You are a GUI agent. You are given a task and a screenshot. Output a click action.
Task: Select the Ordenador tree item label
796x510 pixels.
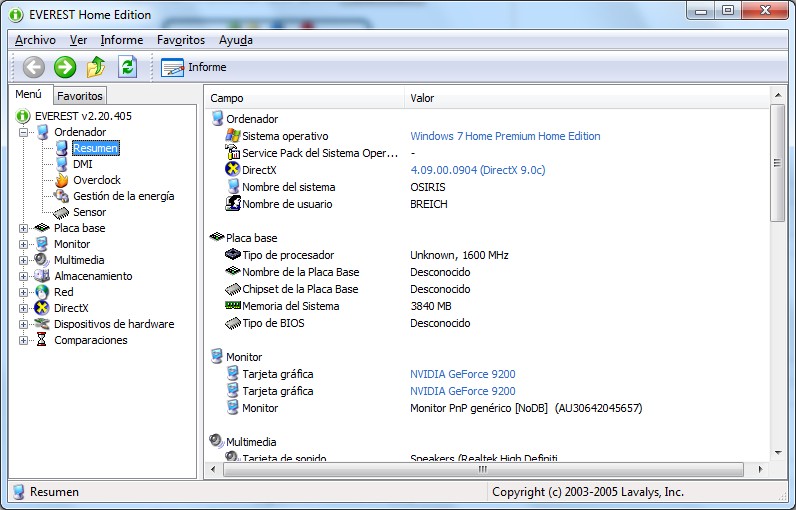(80, 132)
